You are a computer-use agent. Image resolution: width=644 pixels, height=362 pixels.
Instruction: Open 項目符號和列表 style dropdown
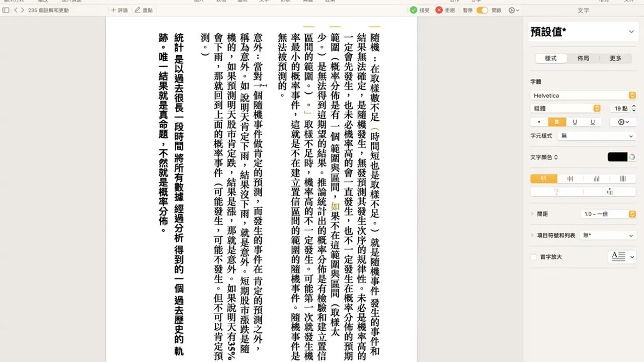(x=608, y=235)
